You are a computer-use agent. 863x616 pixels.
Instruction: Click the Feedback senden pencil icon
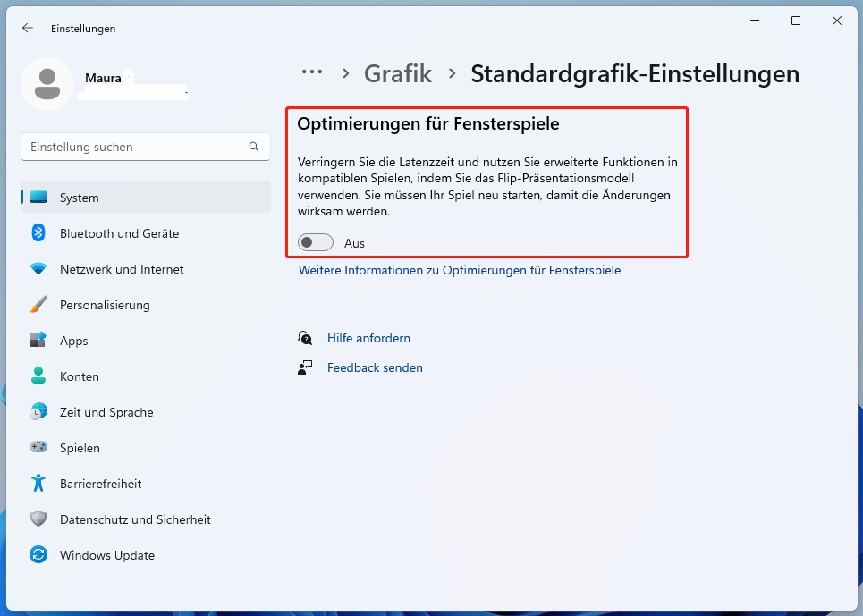click(305, 367)
